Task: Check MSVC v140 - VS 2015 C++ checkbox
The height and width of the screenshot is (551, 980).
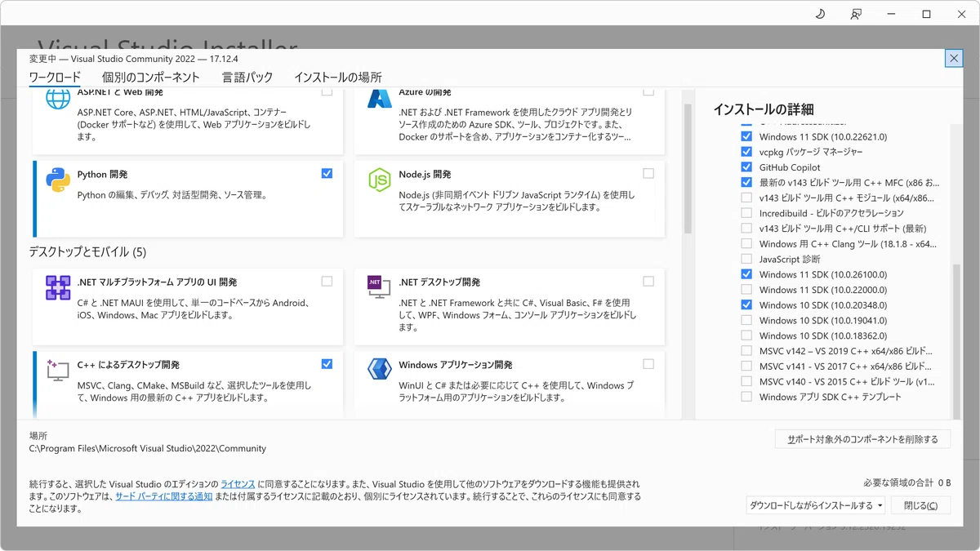Action: tap(746, 381)
